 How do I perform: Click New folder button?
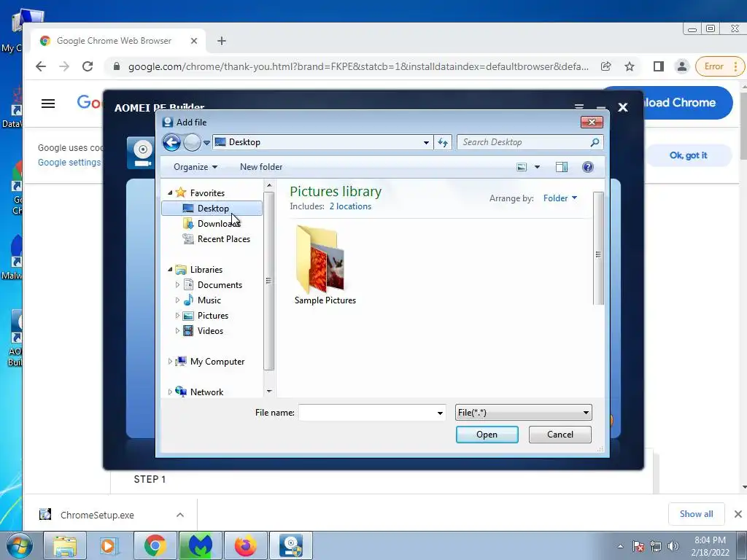click(x=261, y=167)
